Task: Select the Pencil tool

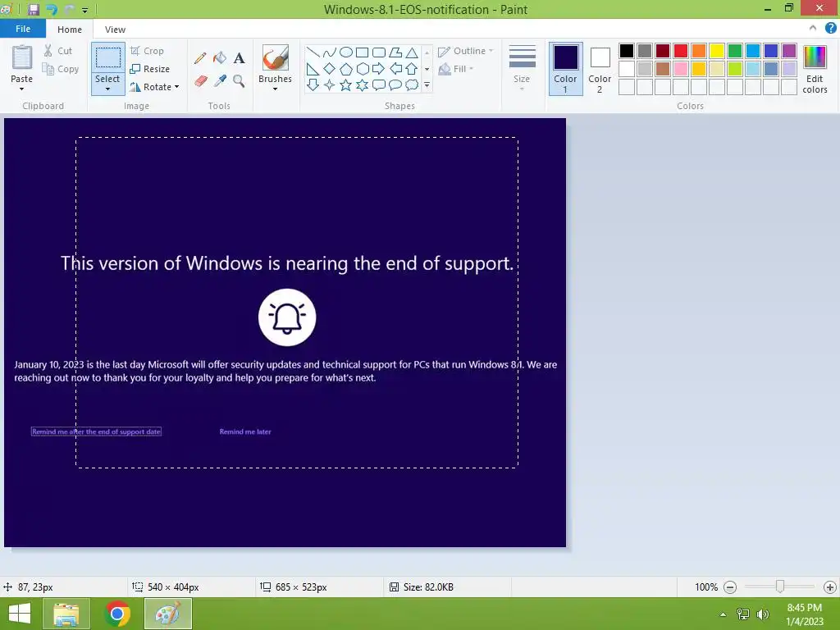Action: (x=200, y=58)
